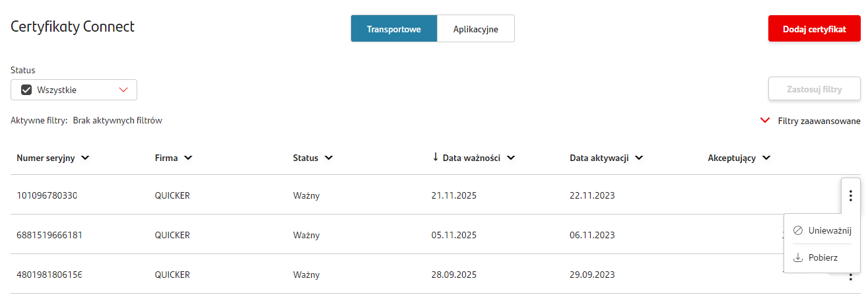Click the Unieważnij prohibition icon
The height and width of the screenshot is (297, 868).
click(x=797, y=230)
